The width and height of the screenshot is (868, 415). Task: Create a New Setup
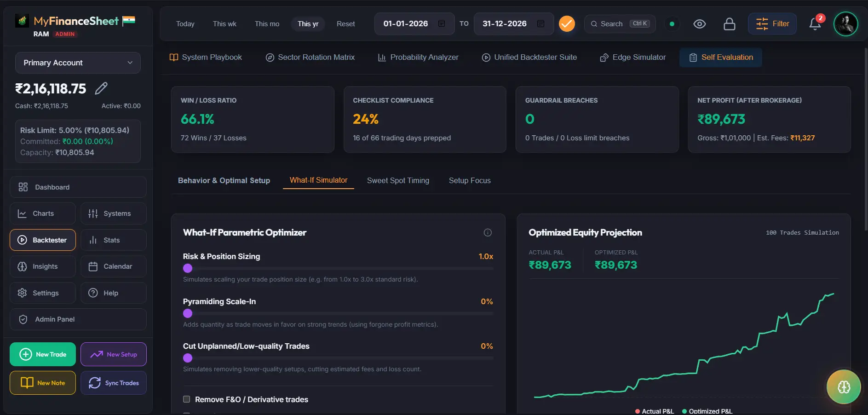pos(114,354)
